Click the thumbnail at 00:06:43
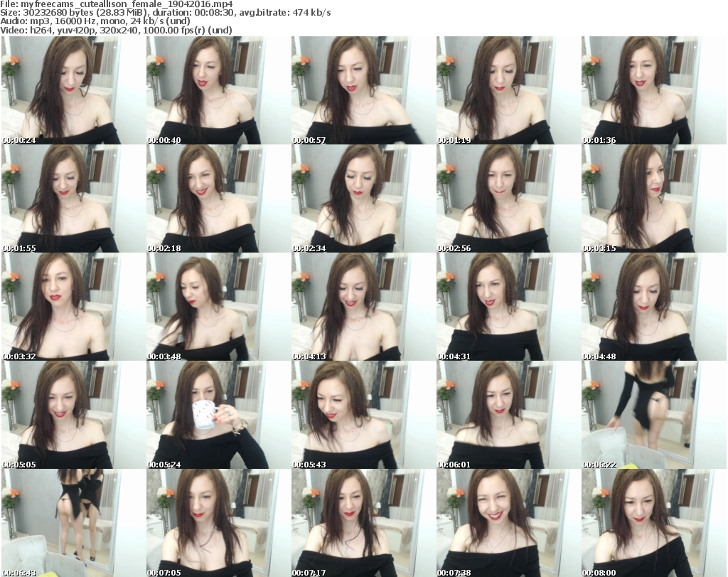728x577 pixels. click(x=73, y=523)
